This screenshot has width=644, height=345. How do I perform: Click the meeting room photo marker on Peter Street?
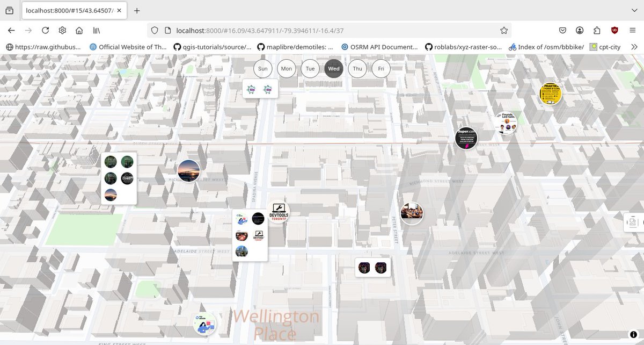(x=412, y=213)
